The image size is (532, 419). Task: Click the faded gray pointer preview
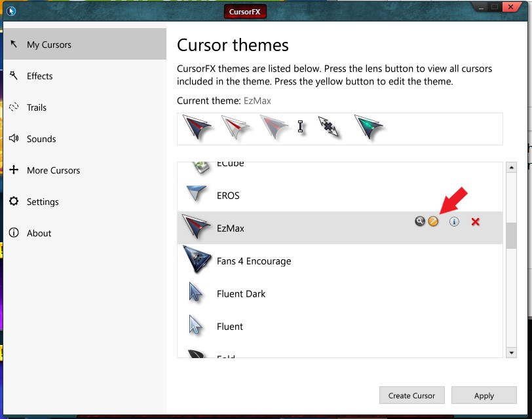[x=274, y=127]
